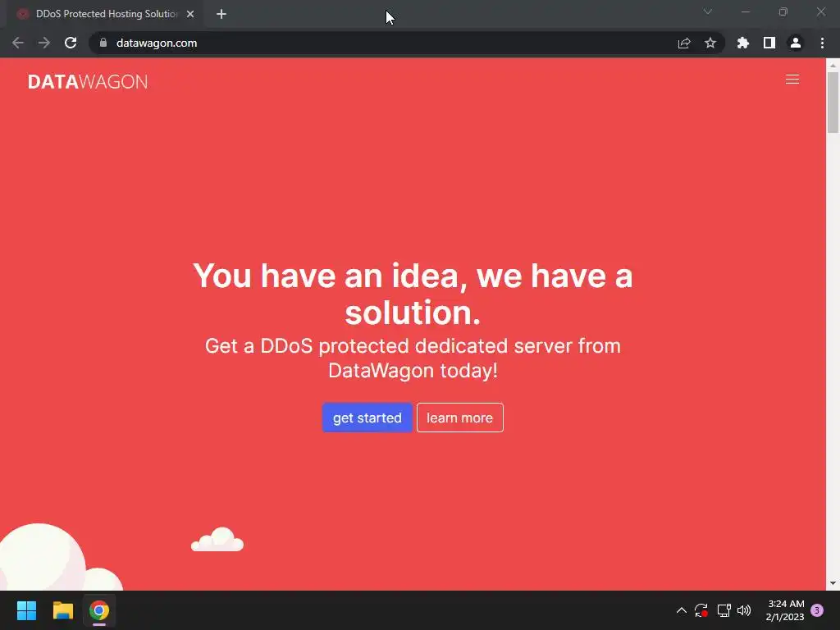The image size is (840, 630).
Task: Share this page via share icon
Action: [x=683, y=43]
